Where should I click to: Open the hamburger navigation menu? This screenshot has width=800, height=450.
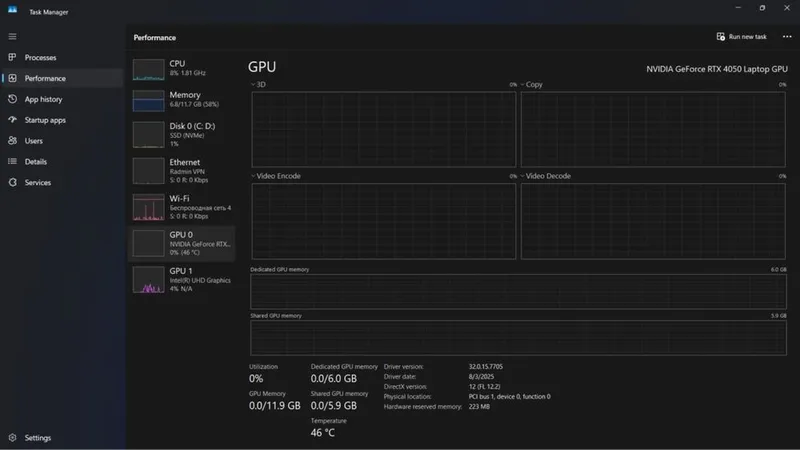click(12, 37)
